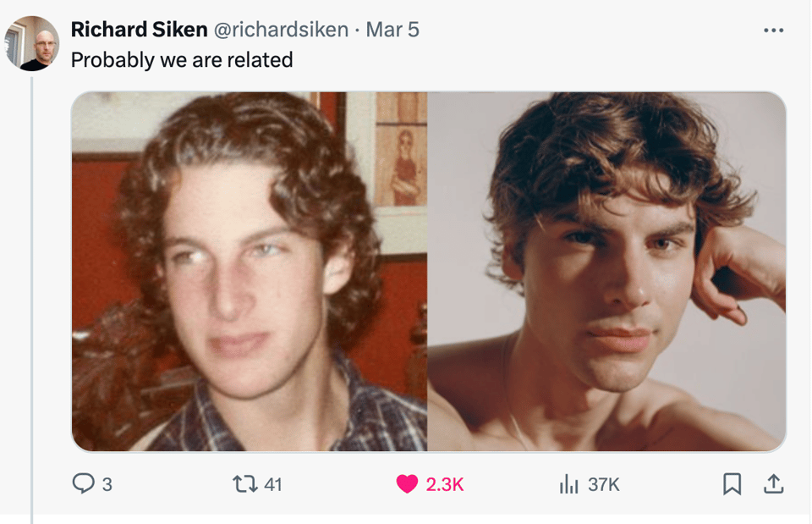
Task: Open the right photo in the post
Action: tap(606, 271)
